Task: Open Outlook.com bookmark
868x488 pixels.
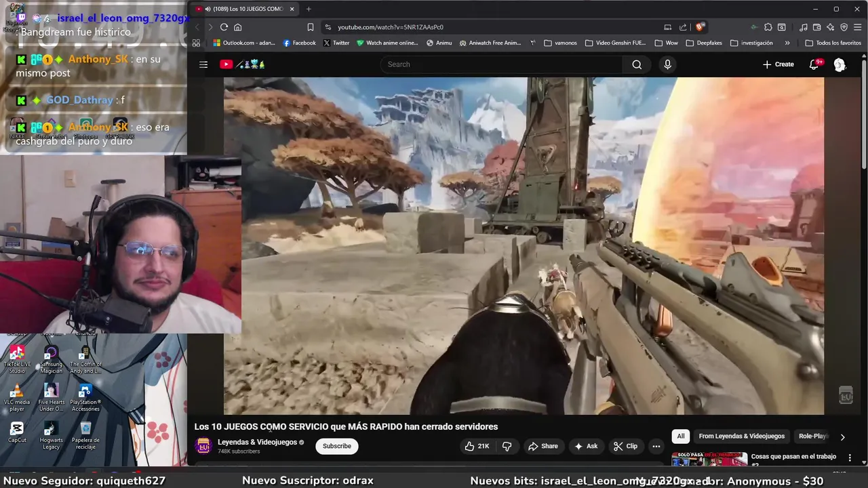Action: click(243, 43)
